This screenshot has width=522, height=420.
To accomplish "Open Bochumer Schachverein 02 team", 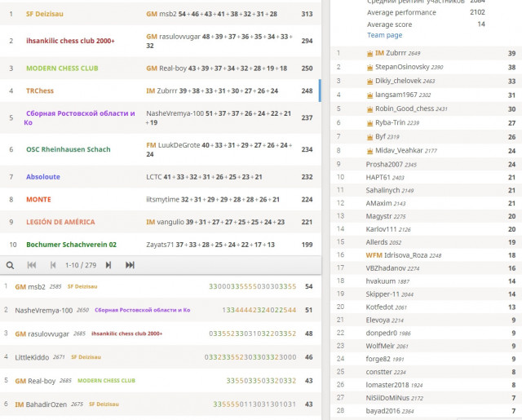I will tap(71, 245).
